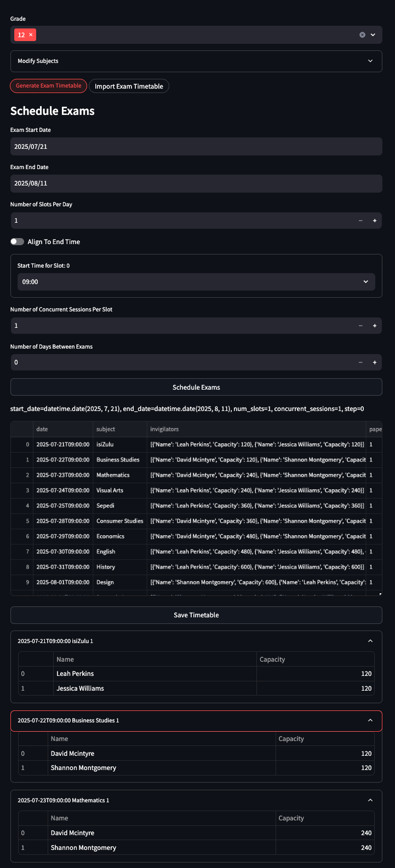Select invigilators cell for History row
The height and width of the screenshot is (868, 395).
[x=256, y=567]
